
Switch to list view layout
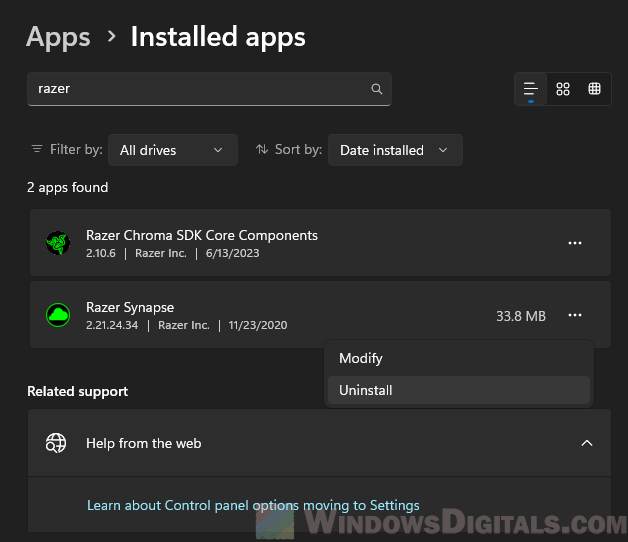(531, 89)
